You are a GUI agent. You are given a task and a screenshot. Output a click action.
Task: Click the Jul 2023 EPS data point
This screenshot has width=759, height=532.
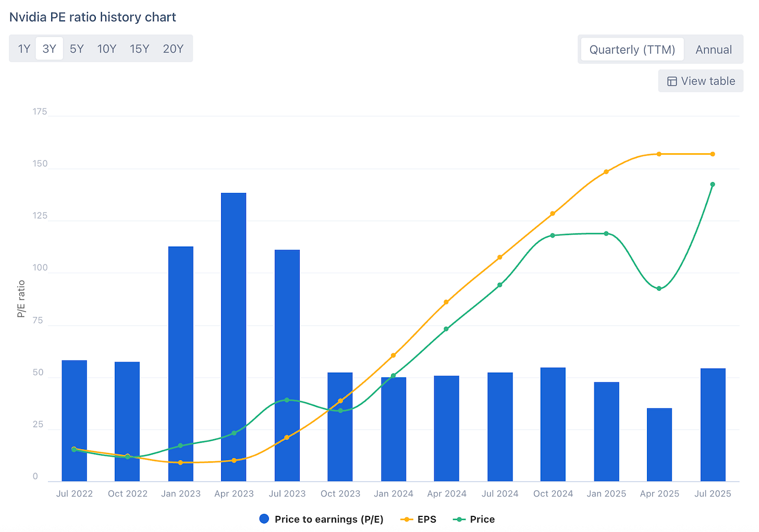tap(287, 438)
